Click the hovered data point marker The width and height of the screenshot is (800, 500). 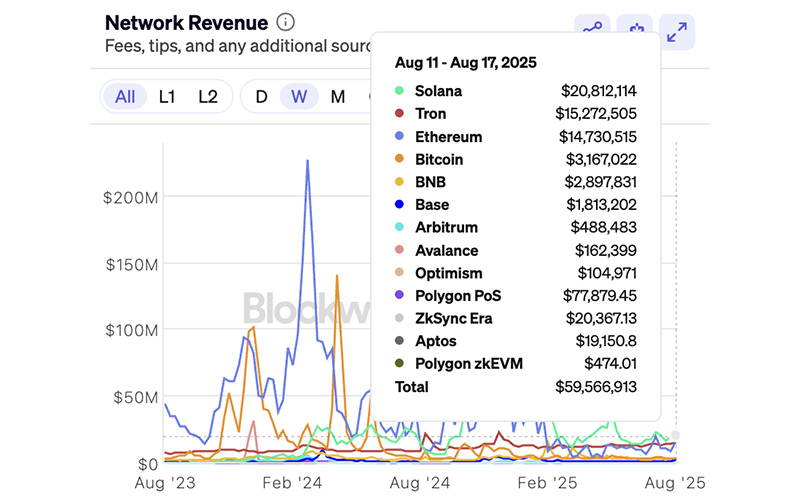pos(675,435)
